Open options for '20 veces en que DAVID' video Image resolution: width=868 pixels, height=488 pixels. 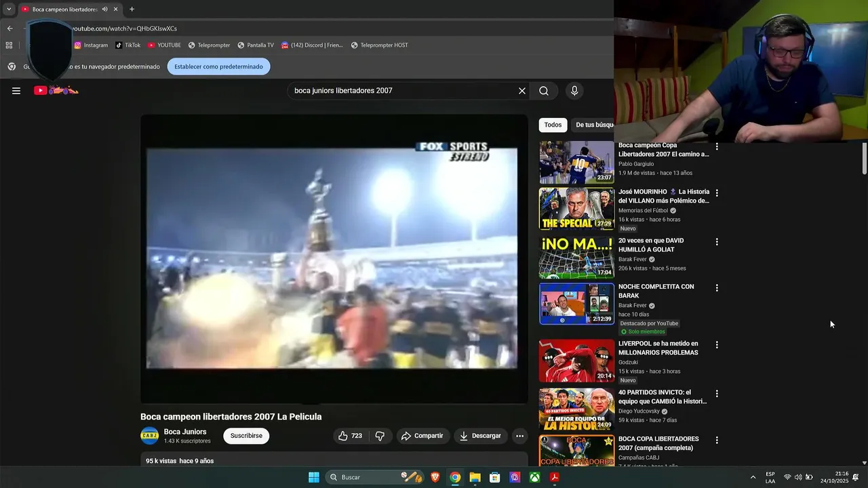[717, 241]
